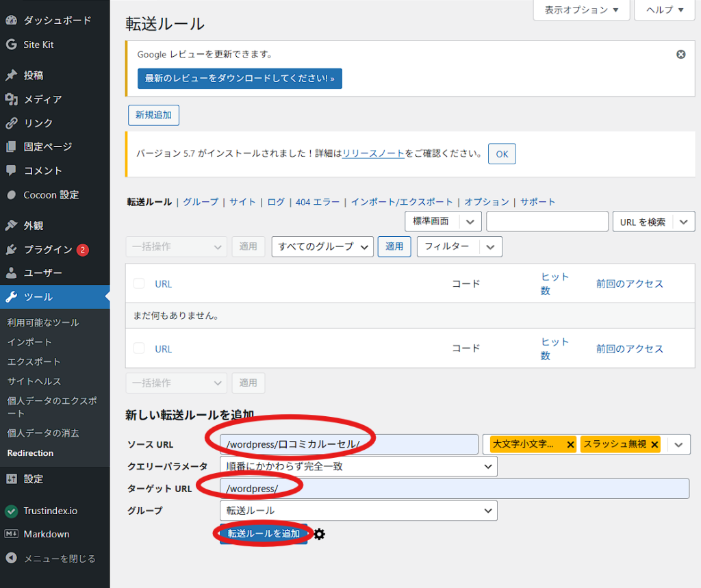The height and width of the screenshot is (588, 701).
Task: Click the 新規追加 button
Action: tap(154, 115)
